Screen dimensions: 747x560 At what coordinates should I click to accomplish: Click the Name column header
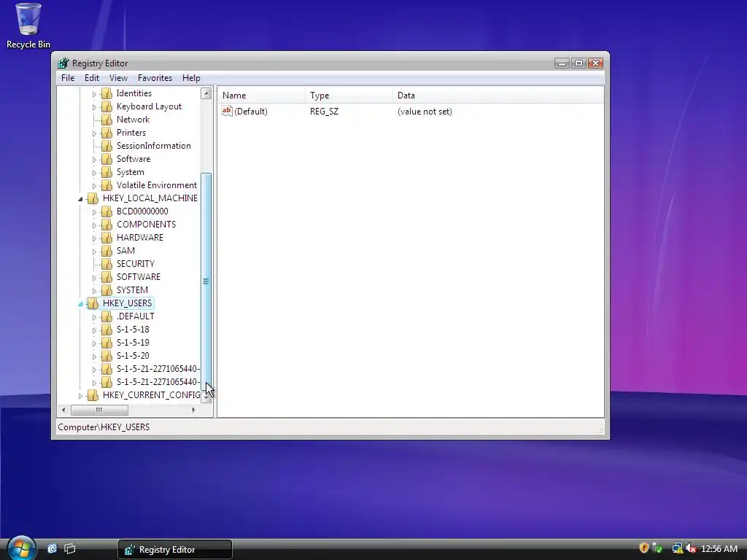[261, 96]
